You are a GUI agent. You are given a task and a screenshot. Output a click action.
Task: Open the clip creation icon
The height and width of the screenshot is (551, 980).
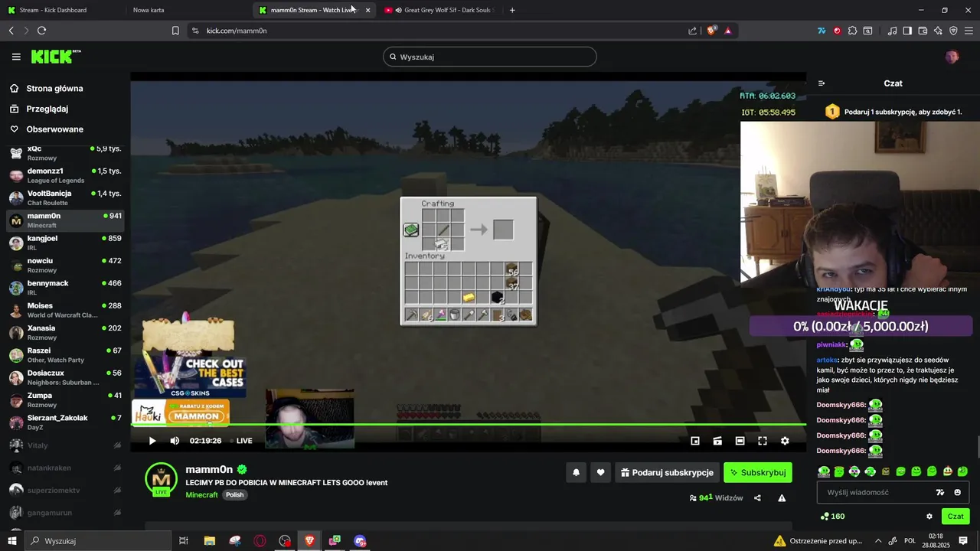coord(717,441)
